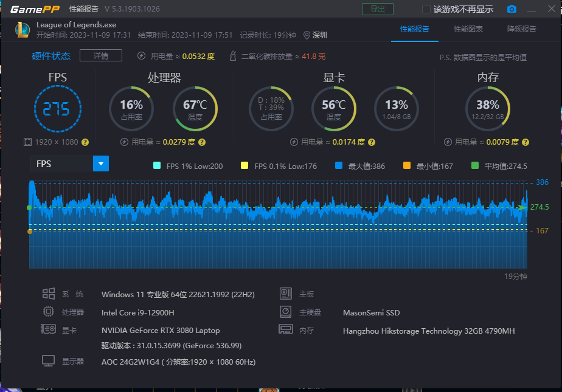
Task: Click the power icon under 处理器 gauges
Action: pos(124,142)
